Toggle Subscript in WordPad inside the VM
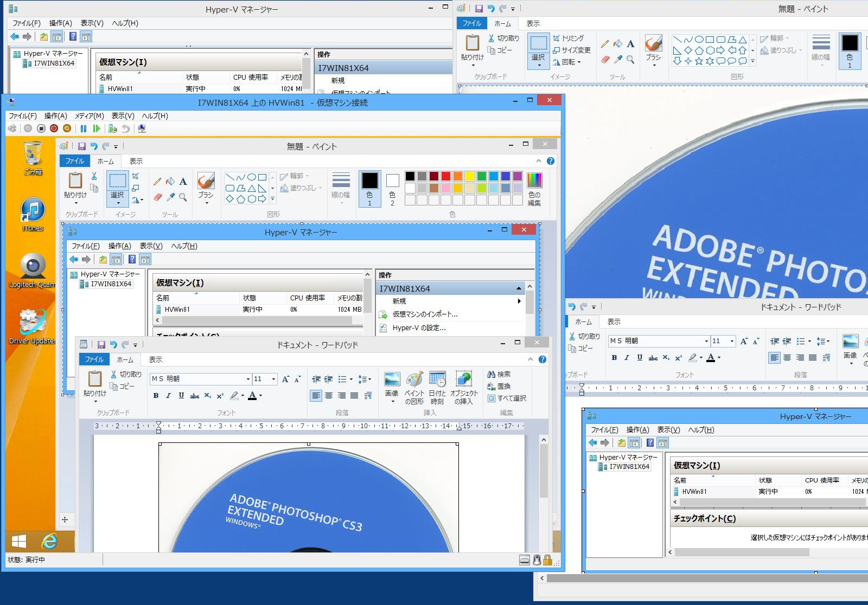 207,396
